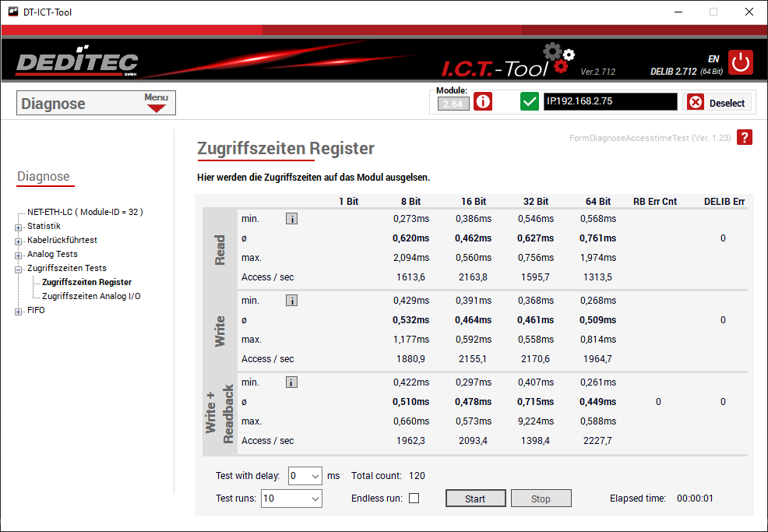Click the DEDITEC logo
The height and width of the screenshot is (532, 768).
pyautogui.click(x=77, y=63)
